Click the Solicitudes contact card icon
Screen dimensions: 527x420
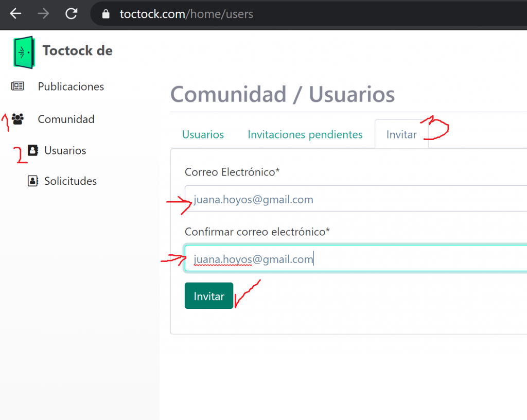(33, 181)
